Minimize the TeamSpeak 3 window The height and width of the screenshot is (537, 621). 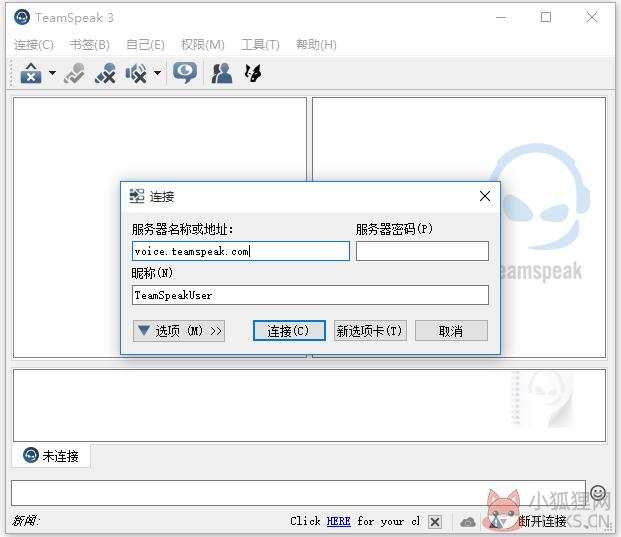[x=501, y=17]
